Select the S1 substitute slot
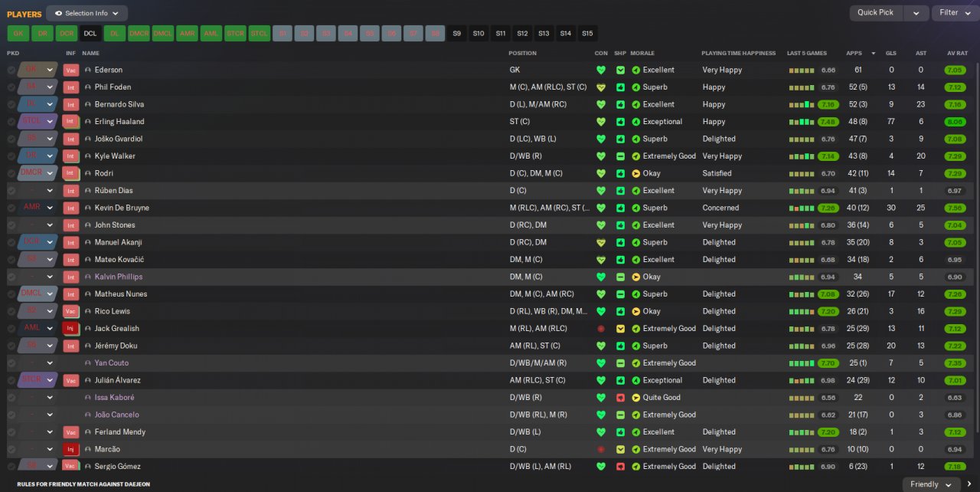This screenshot has height=492, width=980. click(x=283, y=34)
